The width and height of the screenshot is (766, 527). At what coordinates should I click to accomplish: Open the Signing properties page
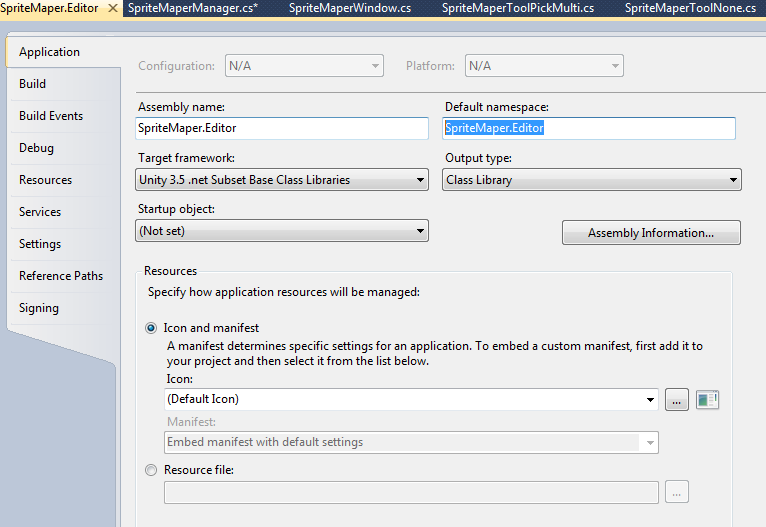(x=39, y=308)
